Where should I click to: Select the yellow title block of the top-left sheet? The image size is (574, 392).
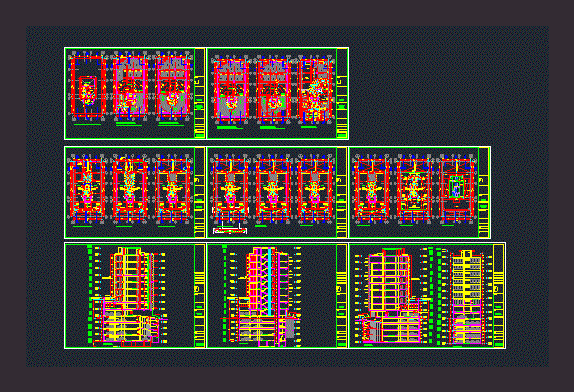point(200,93)
